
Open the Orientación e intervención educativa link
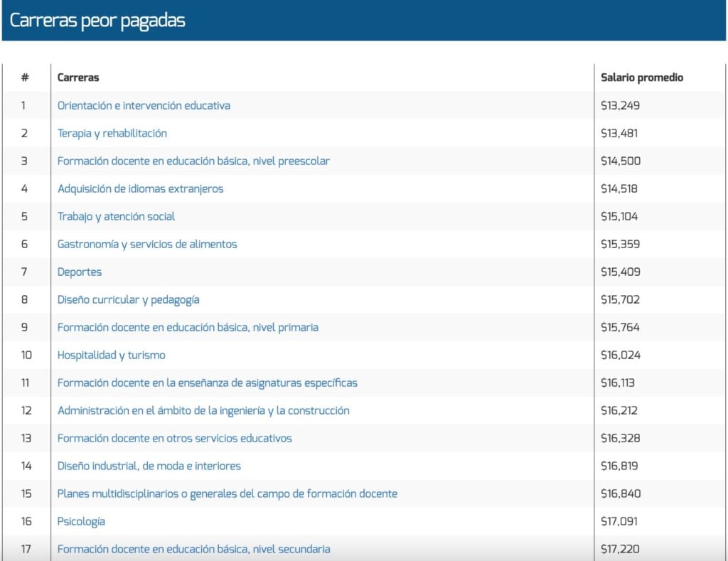tap(144, 105)
